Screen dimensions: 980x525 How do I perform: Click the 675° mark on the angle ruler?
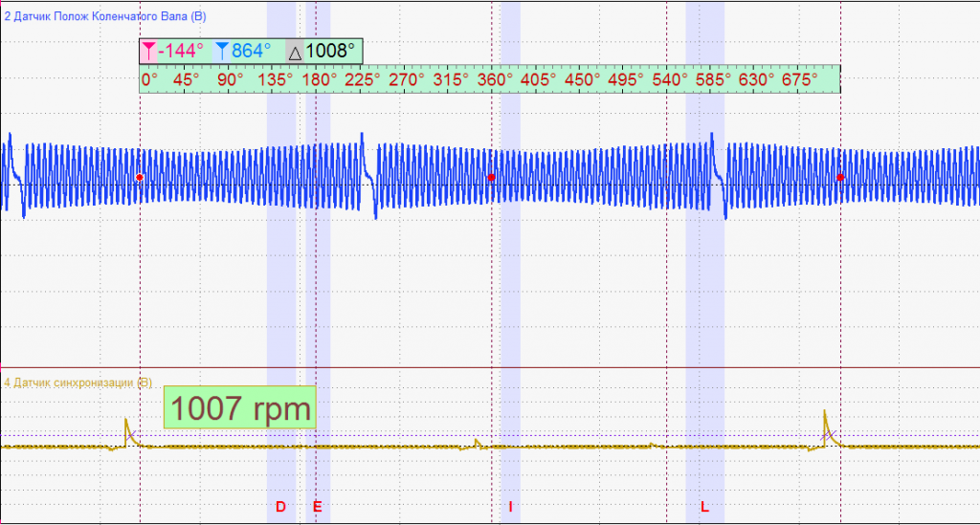(x=799, y=80)
